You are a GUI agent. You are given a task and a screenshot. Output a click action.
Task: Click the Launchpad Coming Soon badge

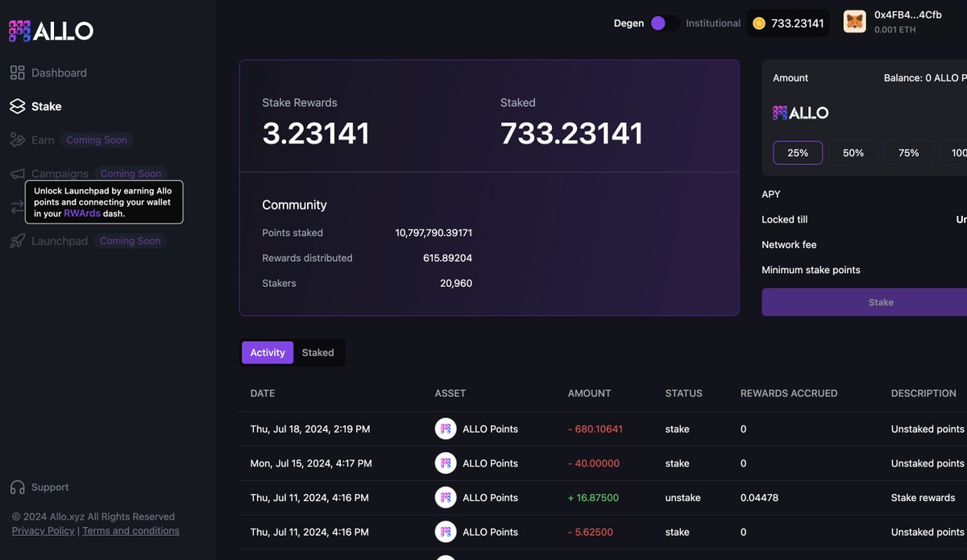pyautogui.click(x=130, y=241)
